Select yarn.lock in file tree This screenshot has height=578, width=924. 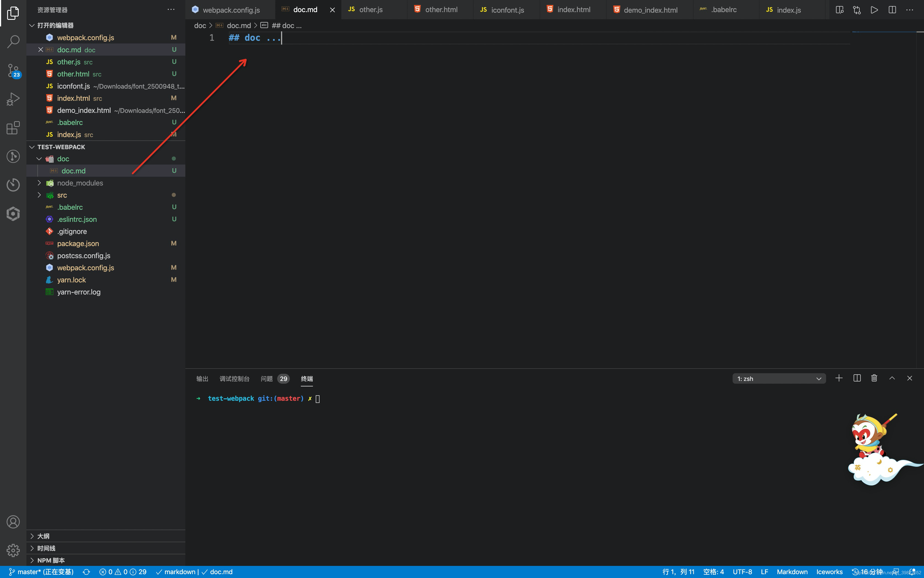[x=106, y=280]
